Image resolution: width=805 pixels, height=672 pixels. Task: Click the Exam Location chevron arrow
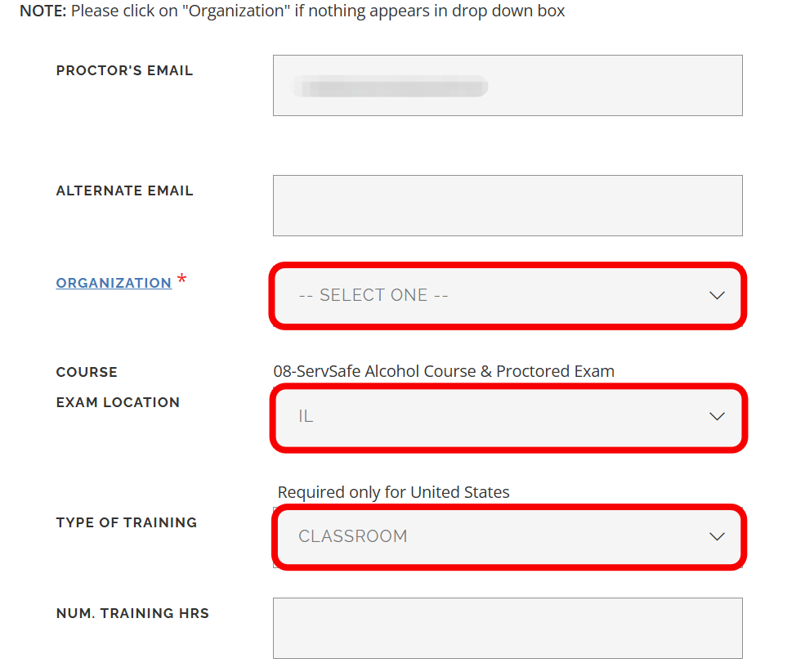717,416
